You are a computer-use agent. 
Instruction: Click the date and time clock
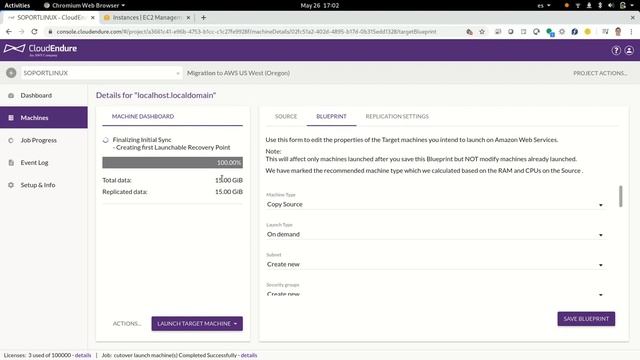coord(320,5)
